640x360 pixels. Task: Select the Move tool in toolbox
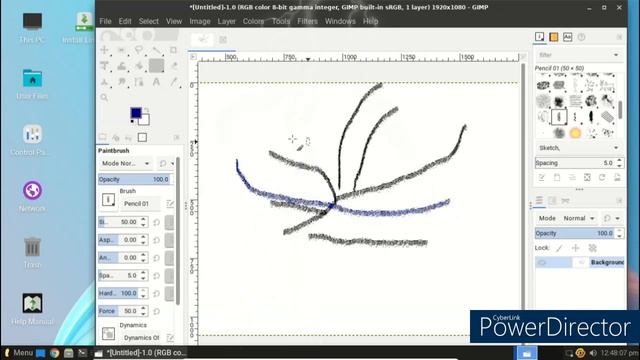(104, 50)
